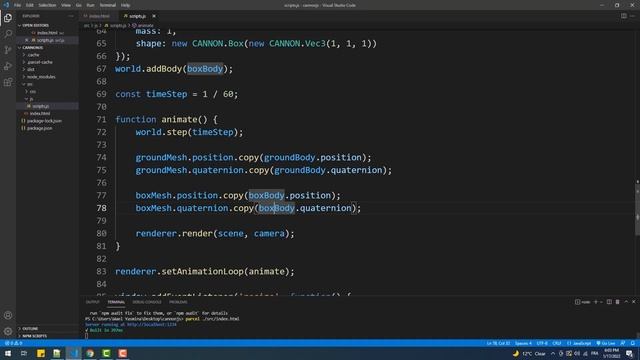Switch to the PROBLEMS panel tab
Image resolution: width=640 pixels, height=360 pixels.
pos(178,302)
